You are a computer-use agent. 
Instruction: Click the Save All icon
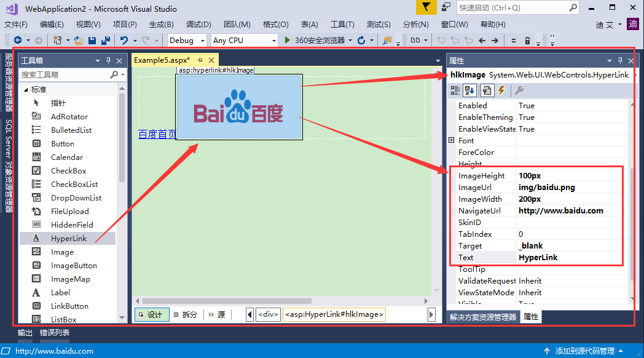point(106,40)
